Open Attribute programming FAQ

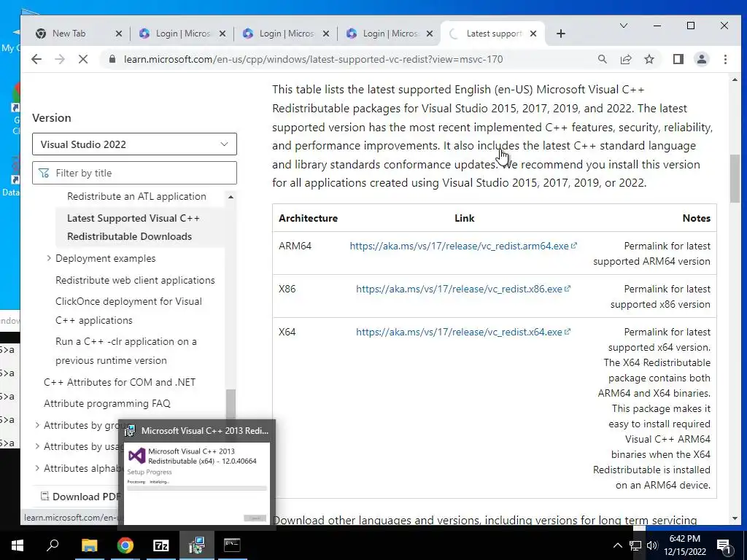[107, 403]
